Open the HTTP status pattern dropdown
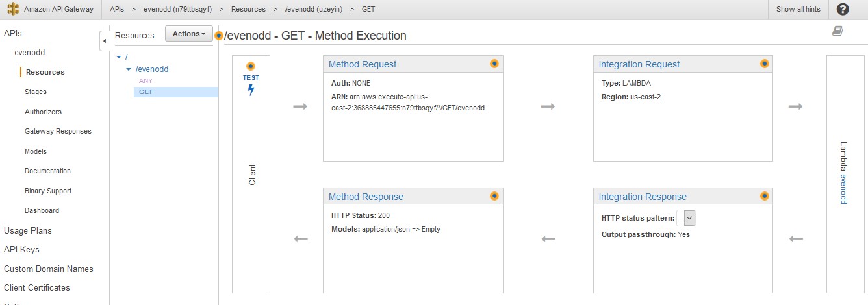The image size is (868, 305). click(686, 218)
